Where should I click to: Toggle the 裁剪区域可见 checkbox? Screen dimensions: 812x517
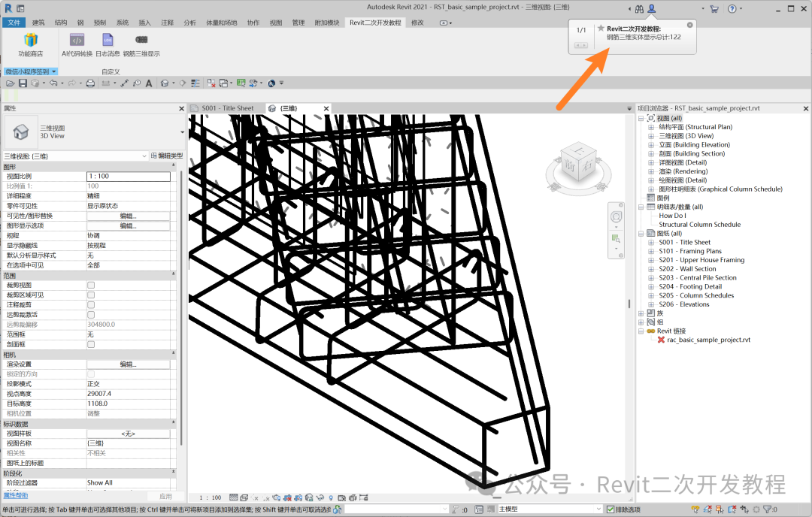[x=91, y=295]
